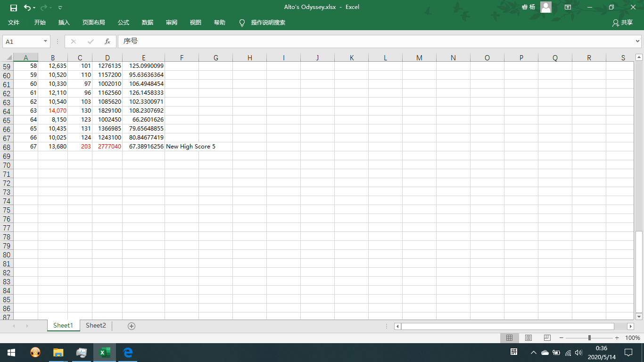Open the 文件 (File) tab
Image resolution: width=644 pixels, height=362 pixels.
pyautogui.click(x=14, y=23)
